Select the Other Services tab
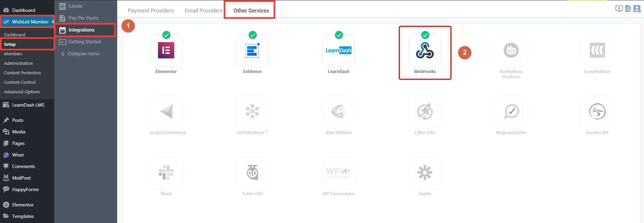This screenshot has height=223, width=644. pos(251,11)
